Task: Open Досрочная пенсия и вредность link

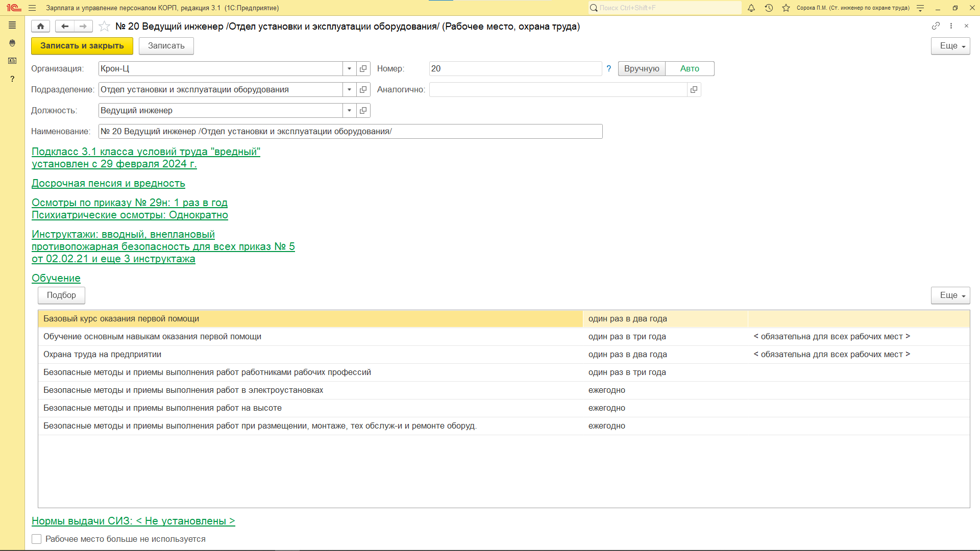Action: (x=108, y=183)
